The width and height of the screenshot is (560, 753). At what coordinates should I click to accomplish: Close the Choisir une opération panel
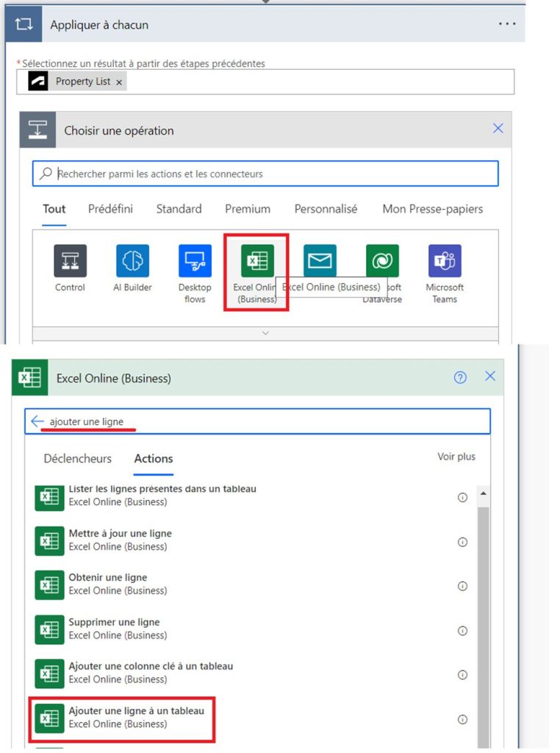[498, 128]
